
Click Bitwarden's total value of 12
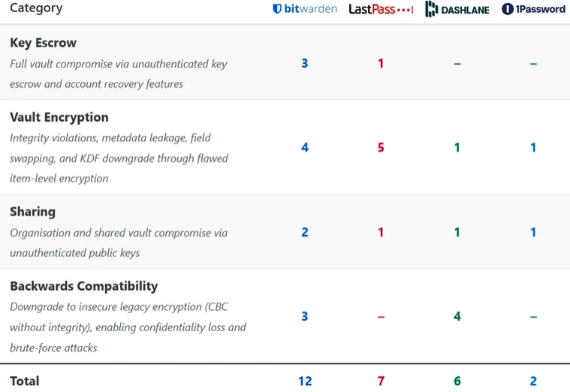coord(305,381)
